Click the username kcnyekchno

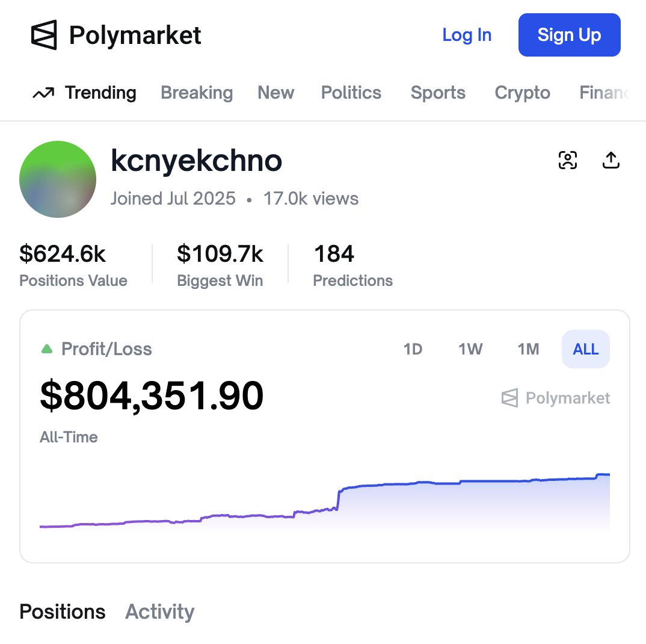pos(197,161)
